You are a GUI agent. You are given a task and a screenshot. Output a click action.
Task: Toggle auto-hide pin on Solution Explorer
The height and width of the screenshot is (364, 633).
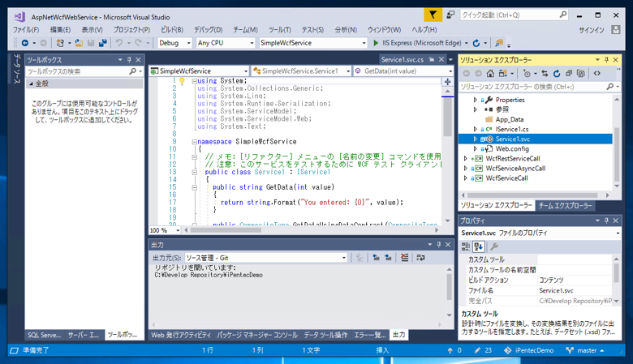606,60
